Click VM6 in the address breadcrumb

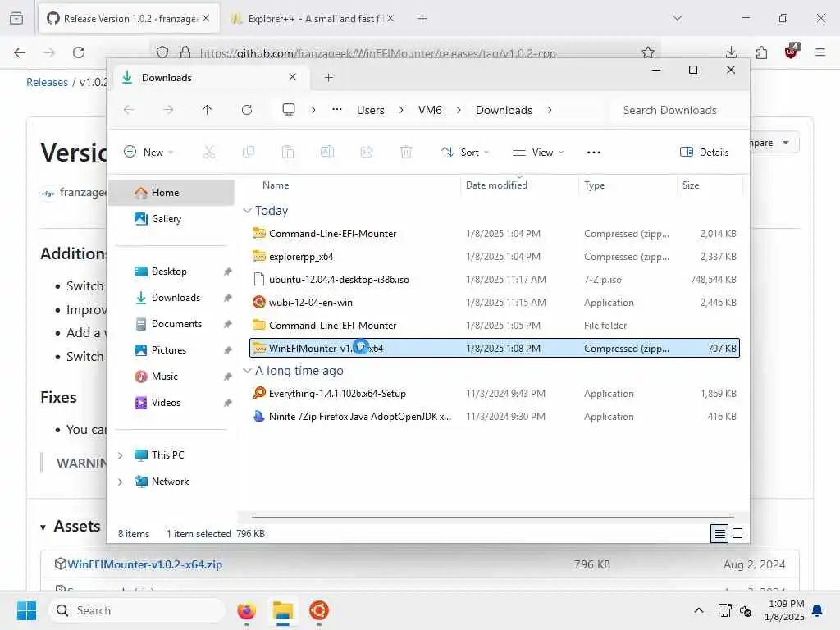[430, 110]
